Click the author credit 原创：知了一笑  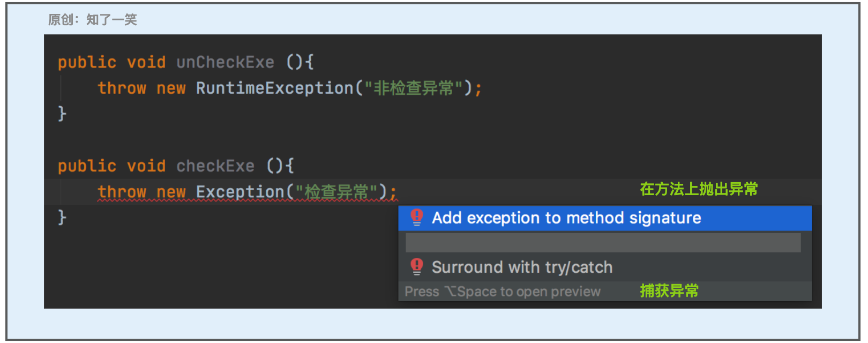(92, 20)
